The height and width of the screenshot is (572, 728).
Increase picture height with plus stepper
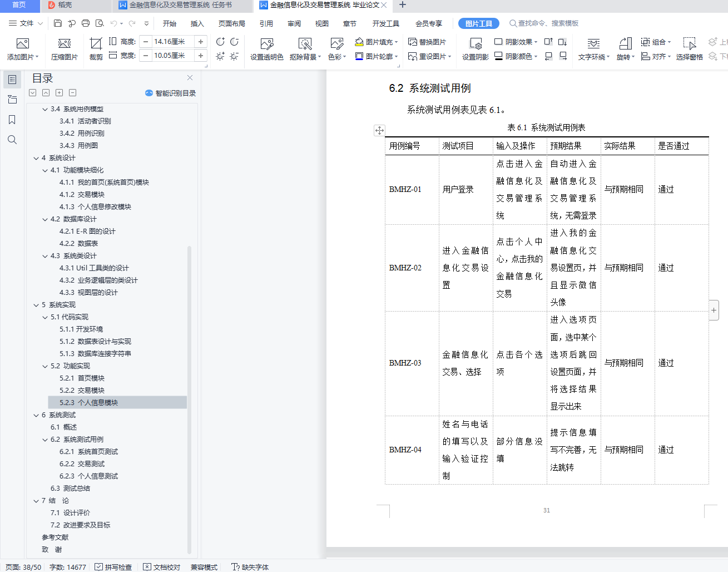(x=201, y=42)
